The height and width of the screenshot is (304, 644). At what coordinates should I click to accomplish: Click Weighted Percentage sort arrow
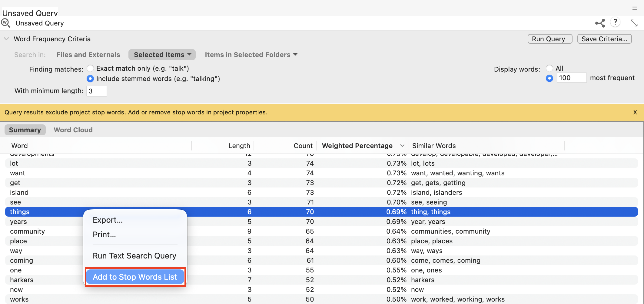pyautogui.click(x=402, y=146)
